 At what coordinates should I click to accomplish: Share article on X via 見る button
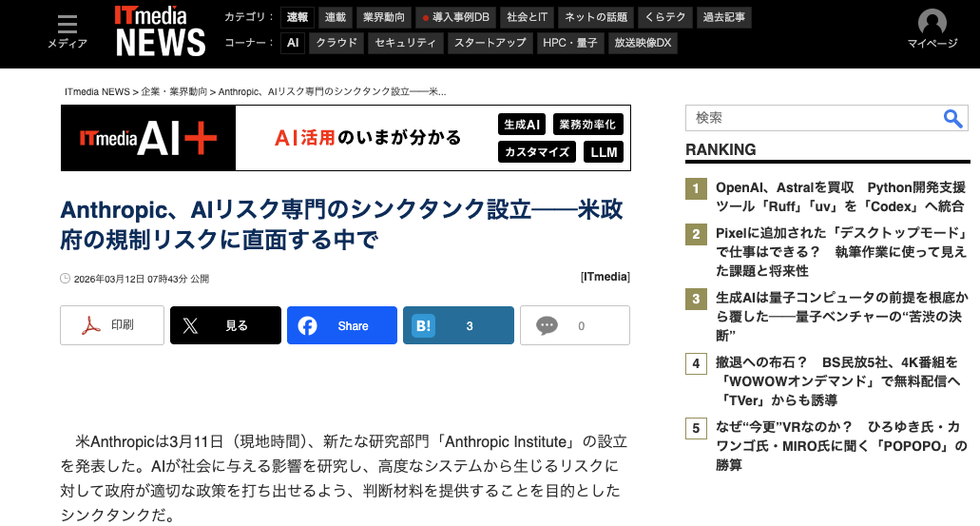225,325
